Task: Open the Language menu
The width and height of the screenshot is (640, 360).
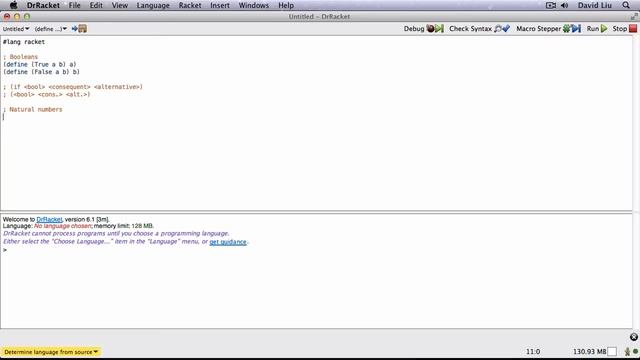Action: [153, 5]
